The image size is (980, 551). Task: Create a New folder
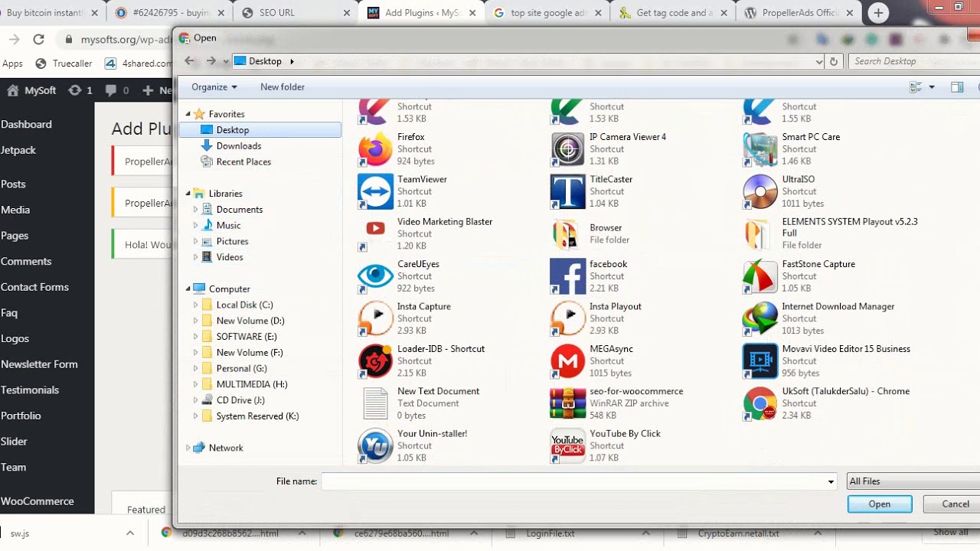point(283,87)
